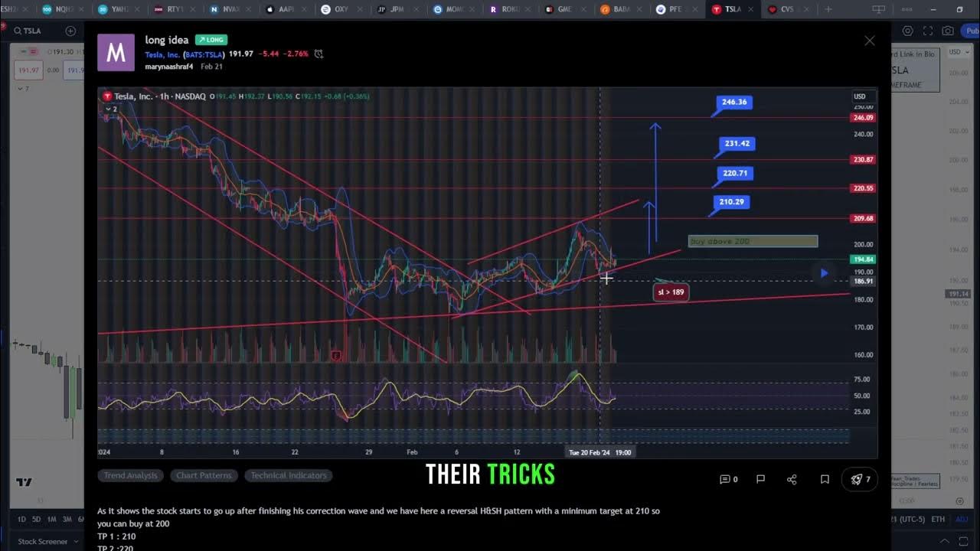Image resolution: width=980 pixels, height=551 pixels.
Task: Click the earnings E marker on the chart
Action: 335,356
